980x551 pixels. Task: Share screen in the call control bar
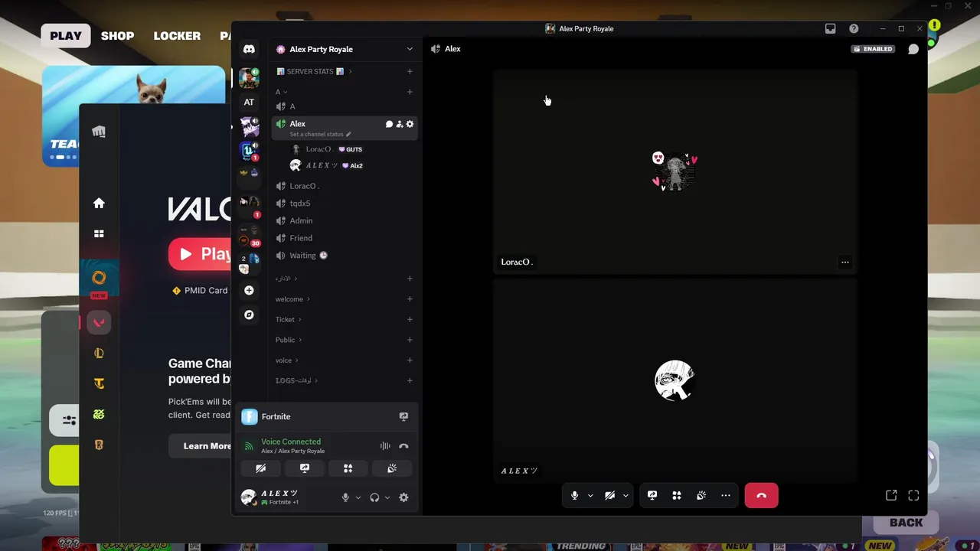pos(652,495)
